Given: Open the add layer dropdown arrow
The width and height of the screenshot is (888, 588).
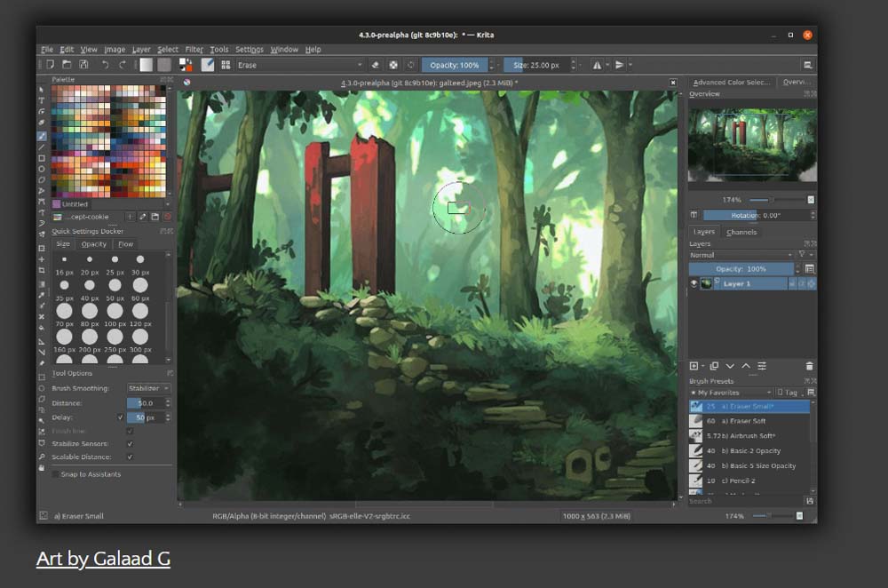Looking at the screenshot, I should pyautogui.click(x=702, y=367).
